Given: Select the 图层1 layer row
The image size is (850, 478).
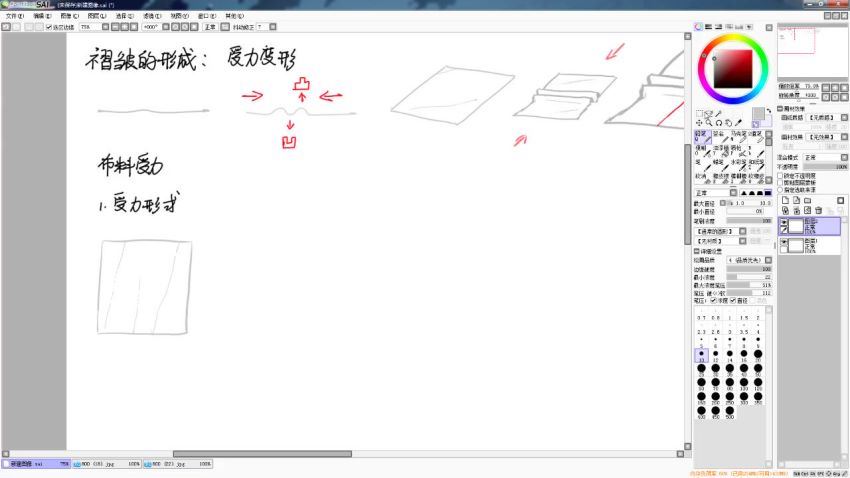Looking at the screenshot, I should (x=810, y=245).
